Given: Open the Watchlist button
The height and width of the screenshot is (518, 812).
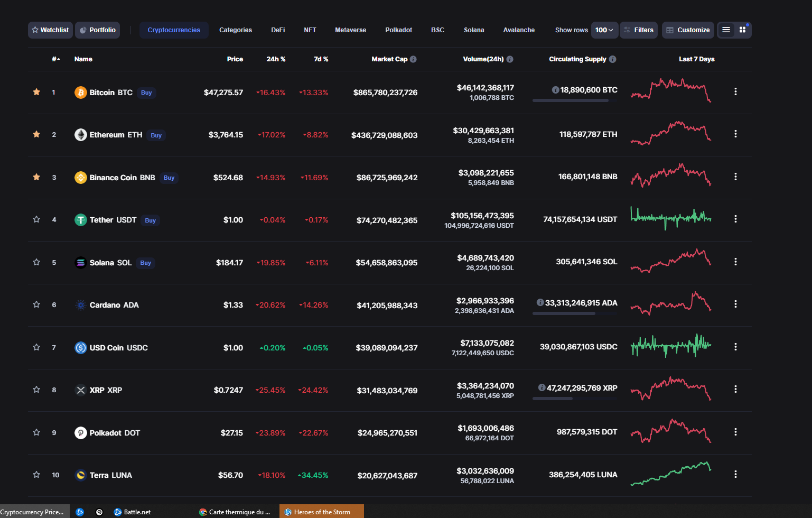Looking at the screenshot, I should click(x=50, y=30).
